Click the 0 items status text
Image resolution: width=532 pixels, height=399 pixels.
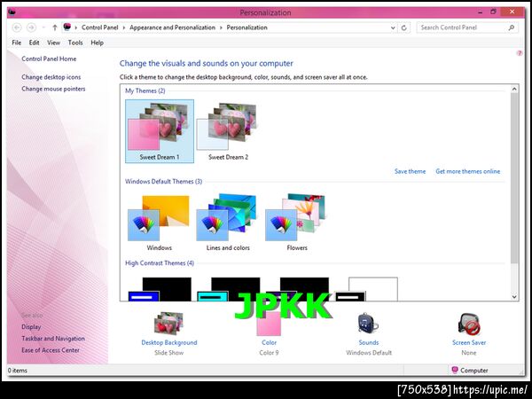[x=18, y=370]
